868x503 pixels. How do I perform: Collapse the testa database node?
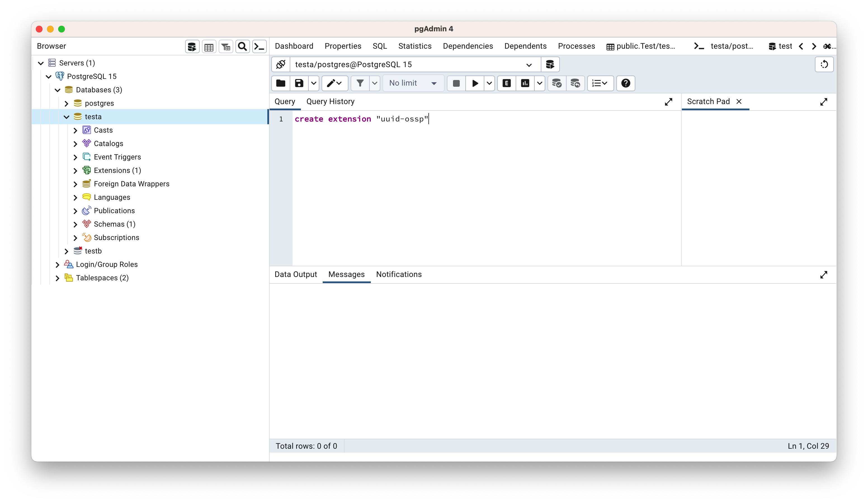click(67, 117)
